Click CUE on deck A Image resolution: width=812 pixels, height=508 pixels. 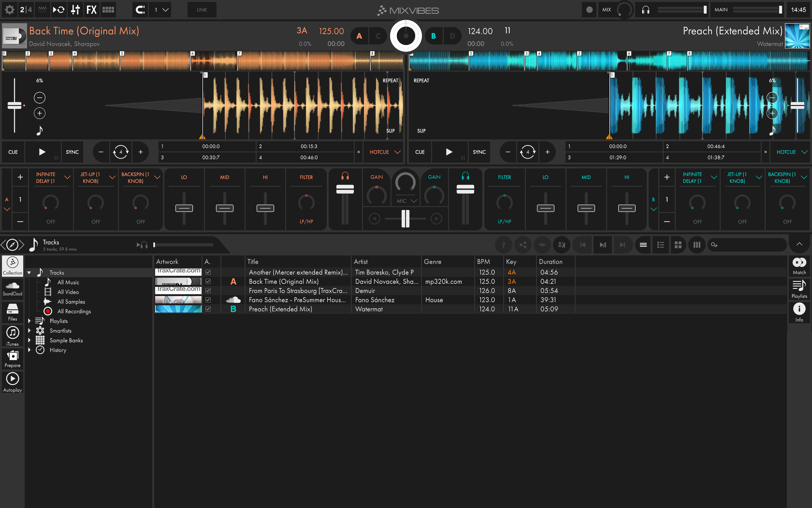click(13, 152)
